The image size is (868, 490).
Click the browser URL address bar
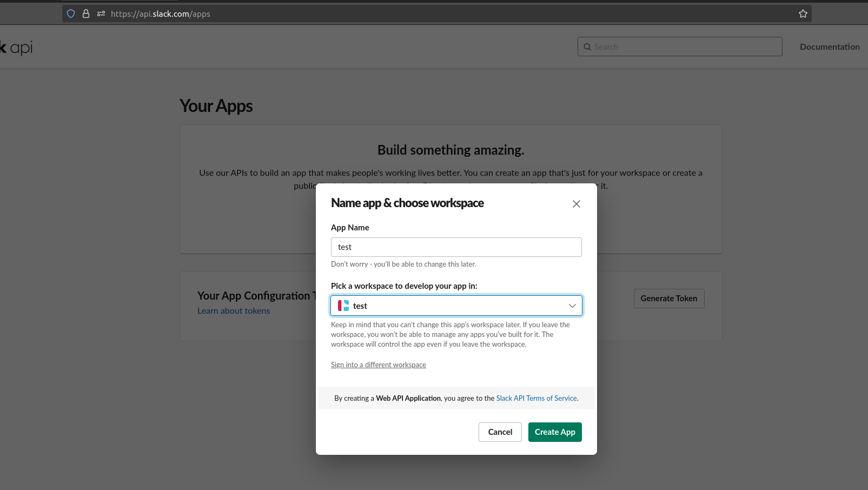437,14
